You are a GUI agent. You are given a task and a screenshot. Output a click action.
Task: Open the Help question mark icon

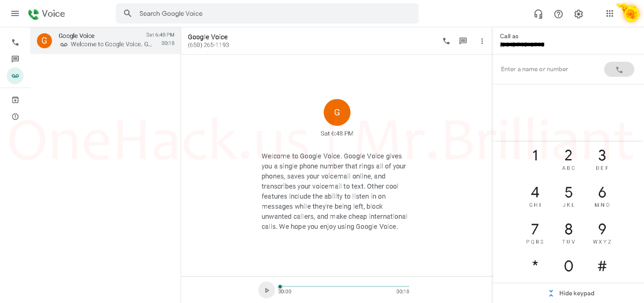(x=558, y=14)
